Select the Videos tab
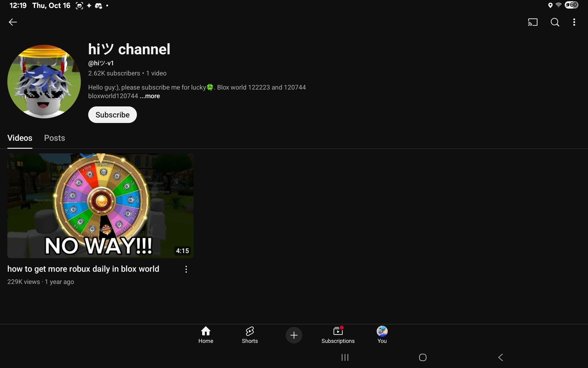Screen dimensions: 588x368 (x=20, y=138)
